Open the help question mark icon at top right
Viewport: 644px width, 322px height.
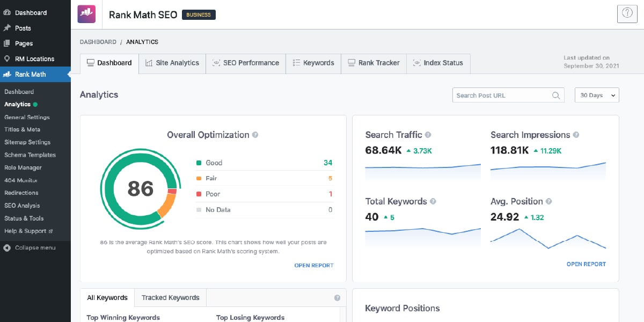click(x=627, y=14)
